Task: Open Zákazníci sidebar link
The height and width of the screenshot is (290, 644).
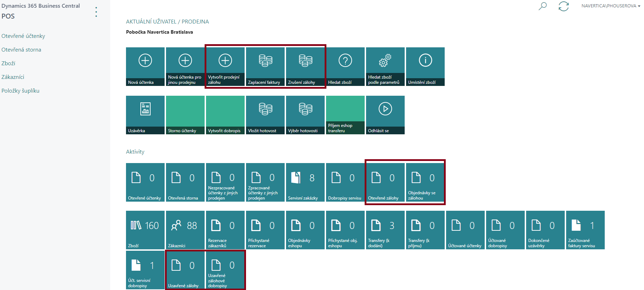Action: pos(13,77)
